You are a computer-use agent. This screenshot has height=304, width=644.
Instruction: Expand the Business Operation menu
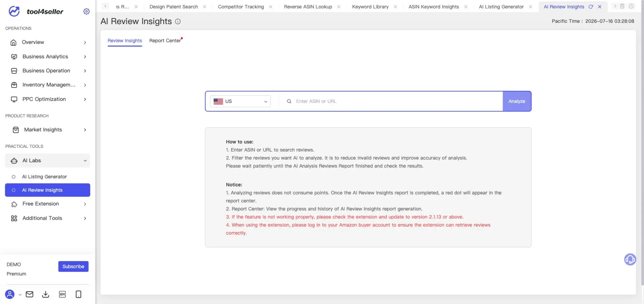(85, 71)
